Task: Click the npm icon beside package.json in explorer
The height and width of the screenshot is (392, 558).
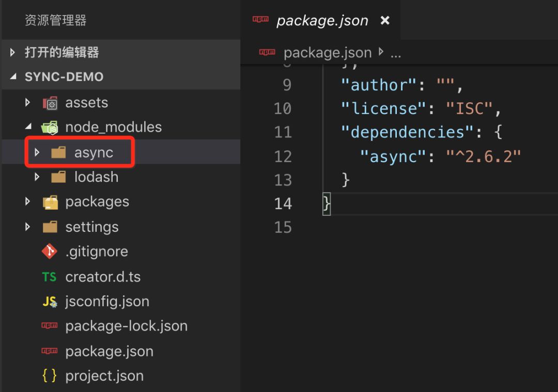Action: coord(50,351)
